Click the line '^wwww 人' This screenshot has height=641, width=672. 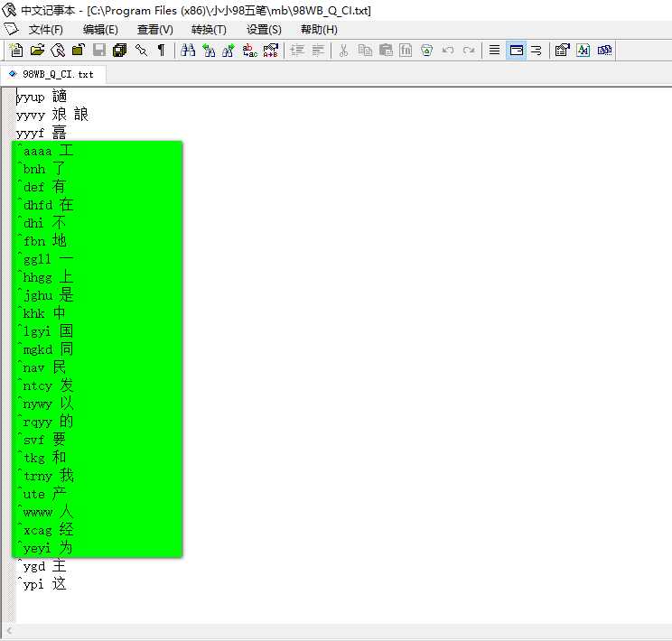(45, 512)
